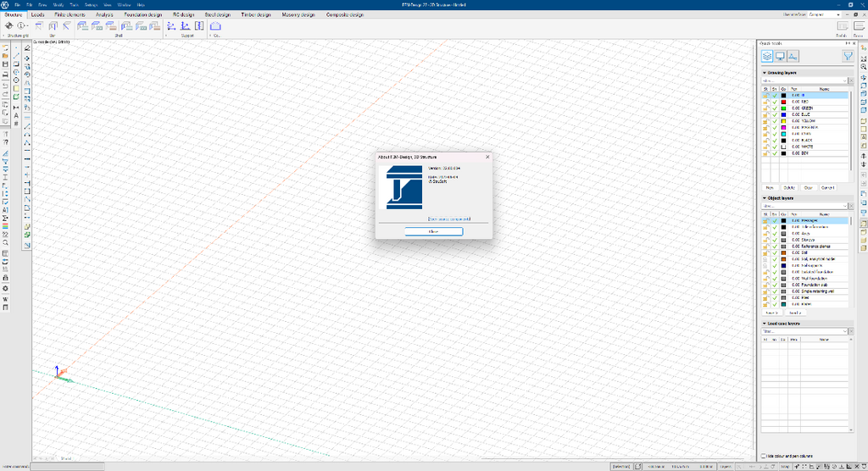Open the Storey tool dropdown arrow
868x471 pixels.
click(x=28, y=26)
